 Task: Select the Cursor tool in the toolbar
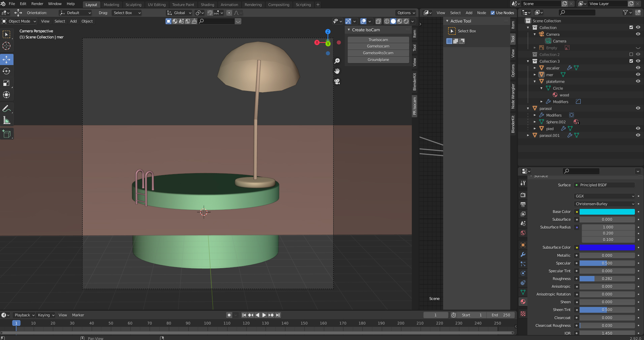(x=6, y=46)
